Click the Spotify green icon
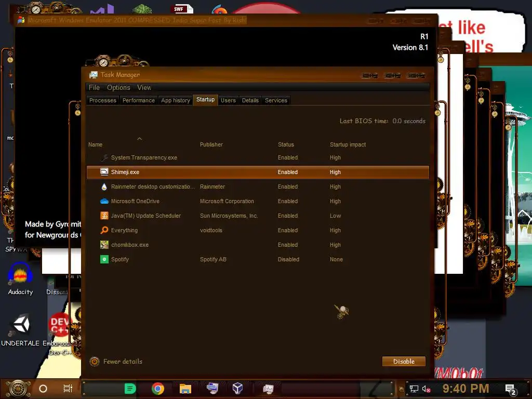This screenshot has height=399, width=532. [104, 259]
